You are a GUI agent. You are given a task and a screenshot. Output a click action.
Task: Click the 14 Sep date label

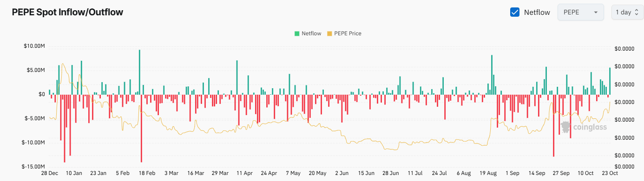(x=537, y=173)
